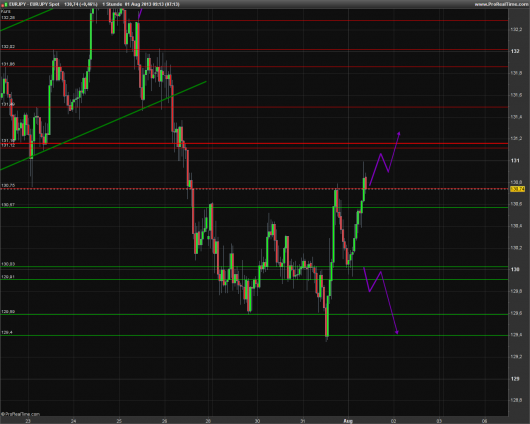The height and width of the screenshot is (424, 530).
Task: Click the red square icon in title bar
Action: [2, 4]
